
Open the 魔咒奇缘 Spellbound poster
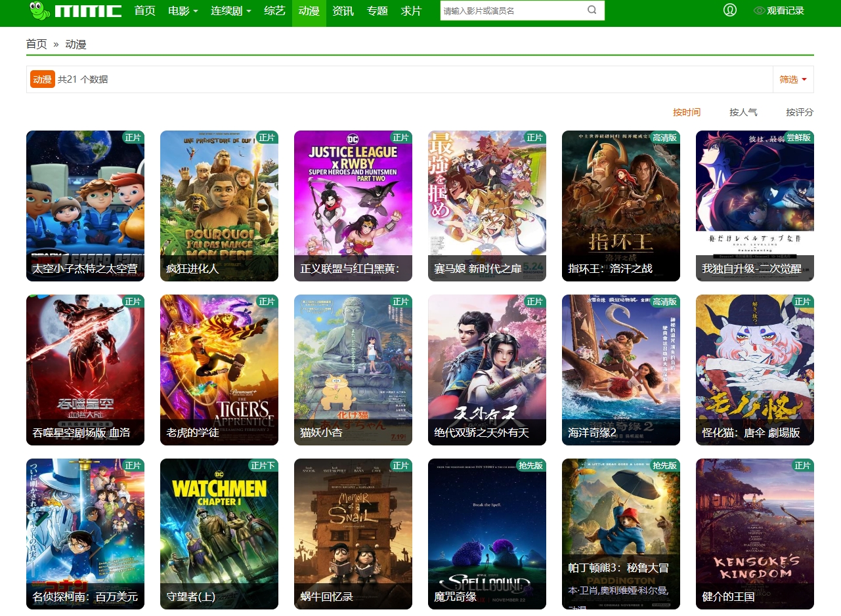[x=487, y=534]
